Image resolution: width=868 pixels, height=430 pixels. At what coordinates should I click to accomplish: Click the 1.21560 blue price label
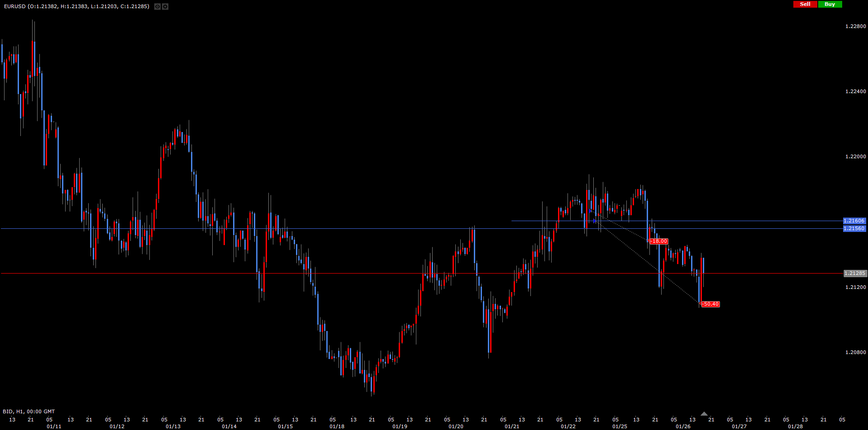tap(854, 229)
